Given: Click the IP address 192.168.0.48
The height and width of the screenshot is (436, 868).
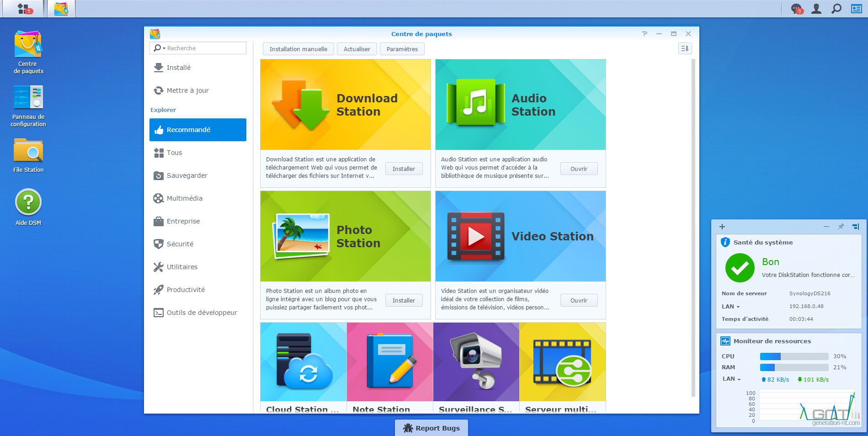Looking at the screenshot, I should tap(806, 307).
